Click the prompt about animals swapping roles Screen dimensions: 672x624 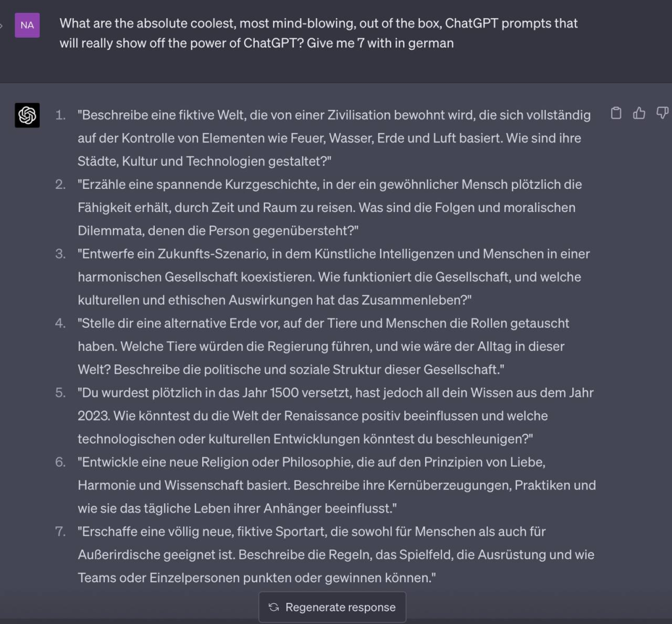pos(323,346)
